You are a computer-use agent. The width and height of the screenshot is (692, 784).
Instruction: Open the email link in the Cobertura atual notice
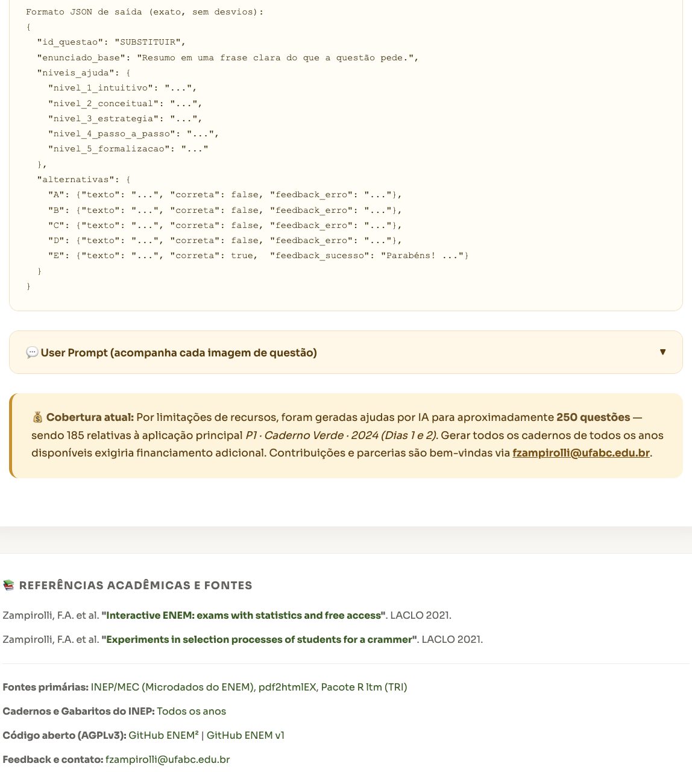coord(581,453)
